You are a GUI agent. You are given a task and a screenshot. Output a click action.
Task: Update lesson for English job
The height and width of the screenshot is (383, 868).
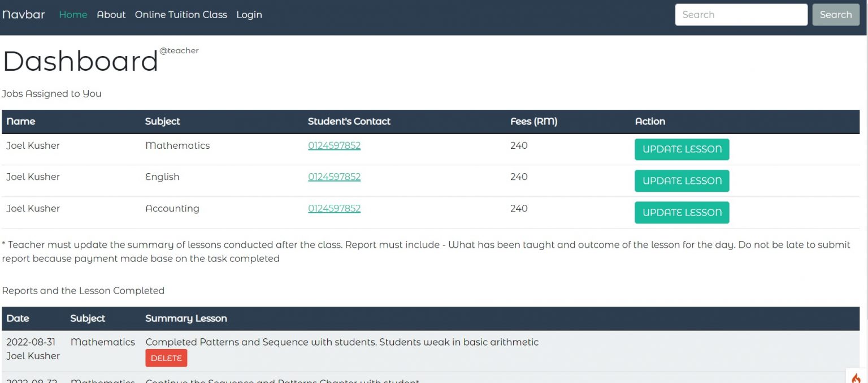click(x=682, y=181)
